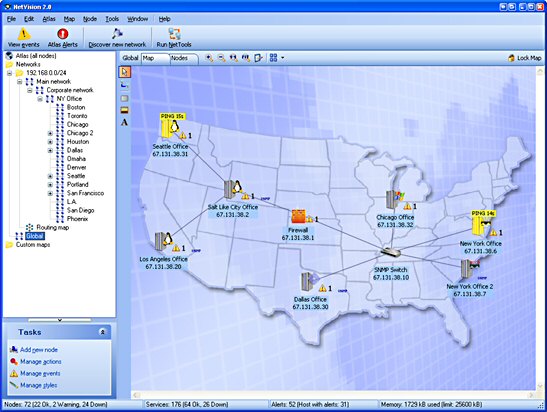This screenshot has width=547, height=412.
Task: Collapse the NY Office tree node
Action: (40, 99)
